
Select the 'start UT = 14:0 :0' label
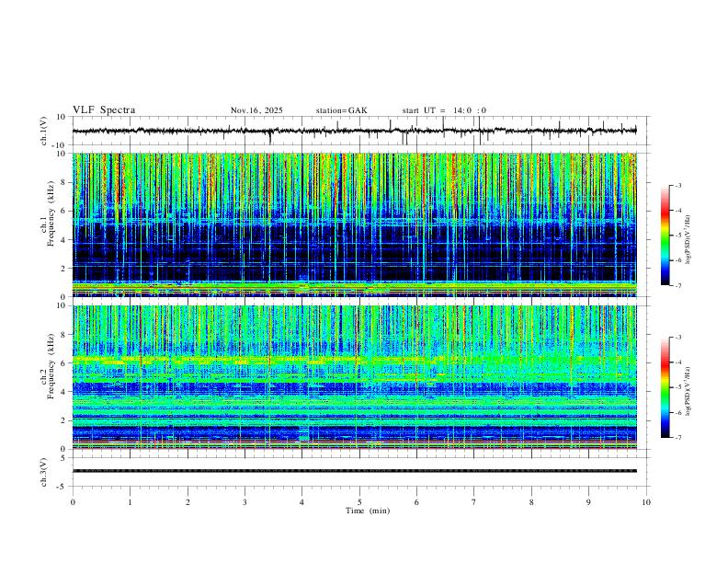point(444,110)
